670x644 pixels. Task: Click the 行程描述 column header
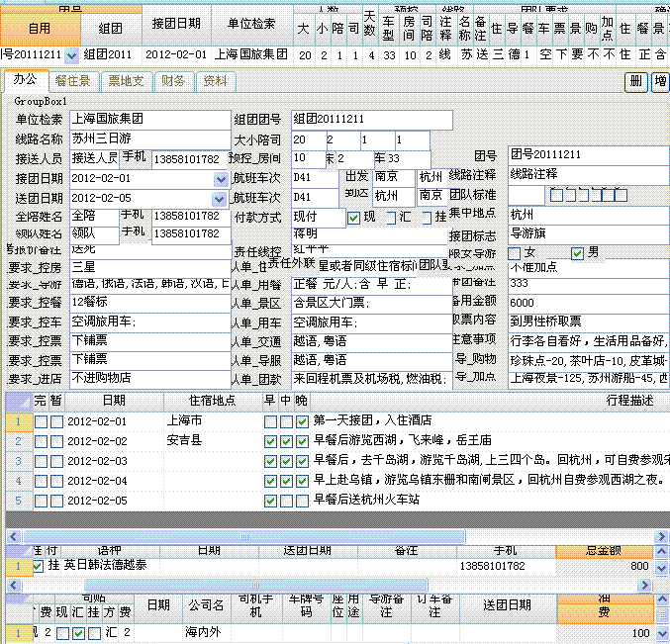click(x=629, y=401)
